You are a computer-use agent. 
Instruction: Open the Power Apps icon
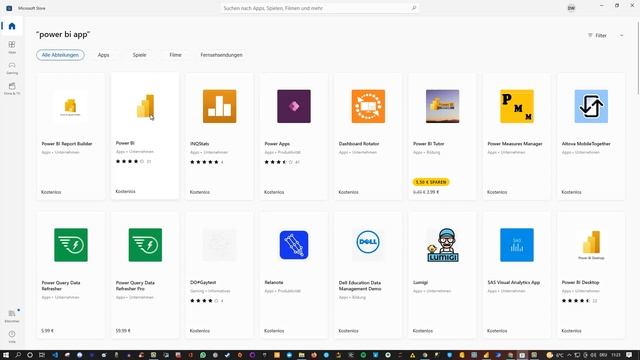coord(294,106)
